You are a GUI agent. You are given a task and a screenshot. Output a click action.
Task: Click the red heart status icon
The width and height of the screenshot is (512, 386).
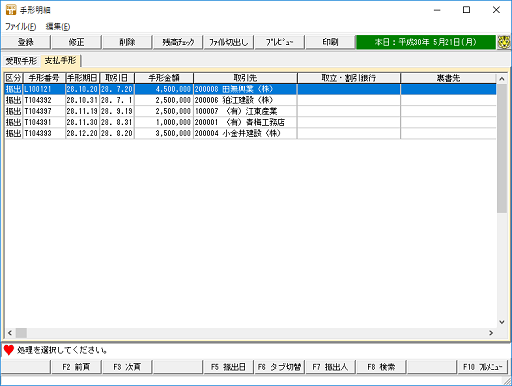point(9,350)
